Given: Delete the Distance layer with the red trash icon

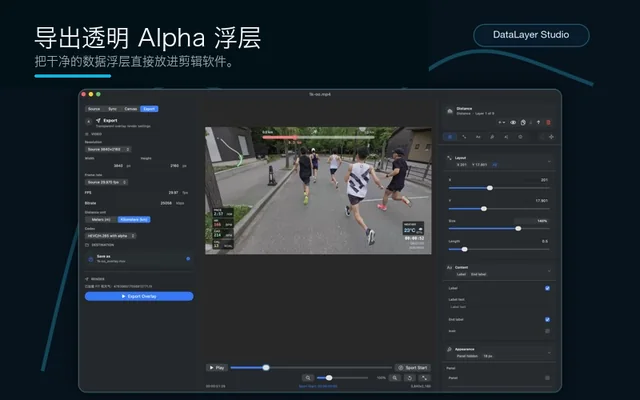Looking at the screenshot, I should (x=548, y=122).
